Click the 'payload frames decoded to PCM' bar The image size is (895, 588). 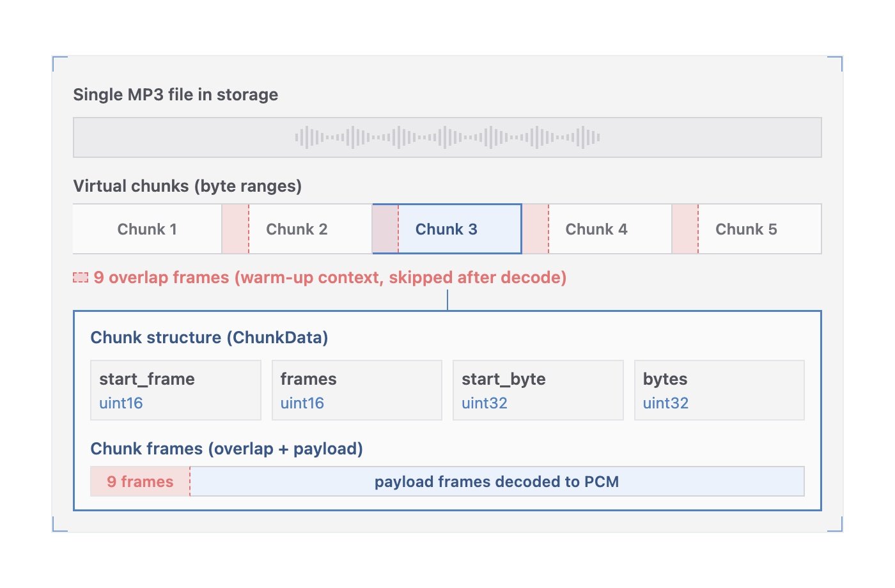click(x=497, y=481)
